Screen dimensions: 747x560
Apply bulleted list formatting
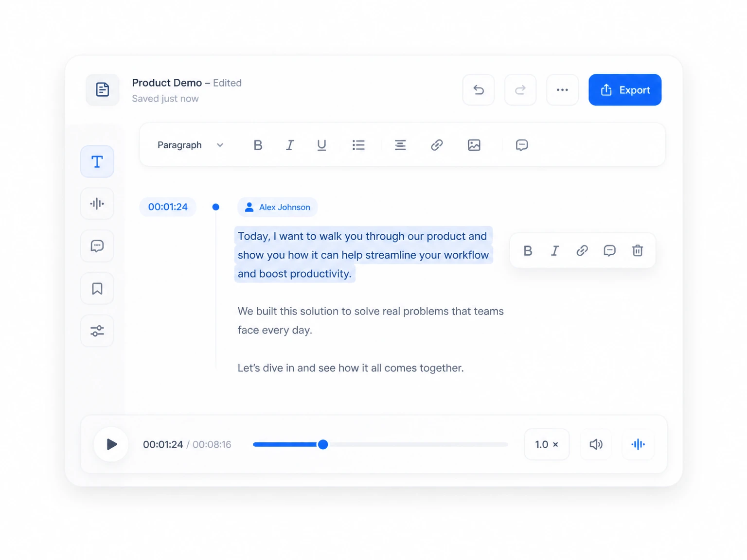(358, 145)
